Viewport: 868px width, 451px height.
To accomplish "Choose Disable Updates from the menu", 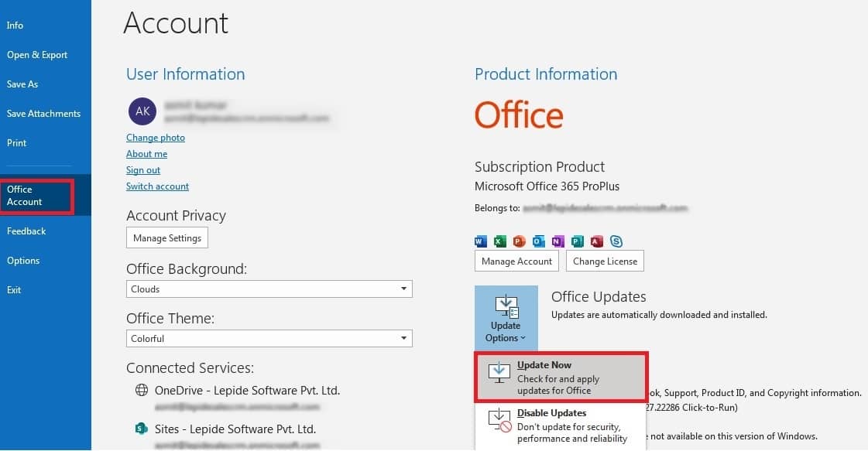I will click(x=561, y=425).
